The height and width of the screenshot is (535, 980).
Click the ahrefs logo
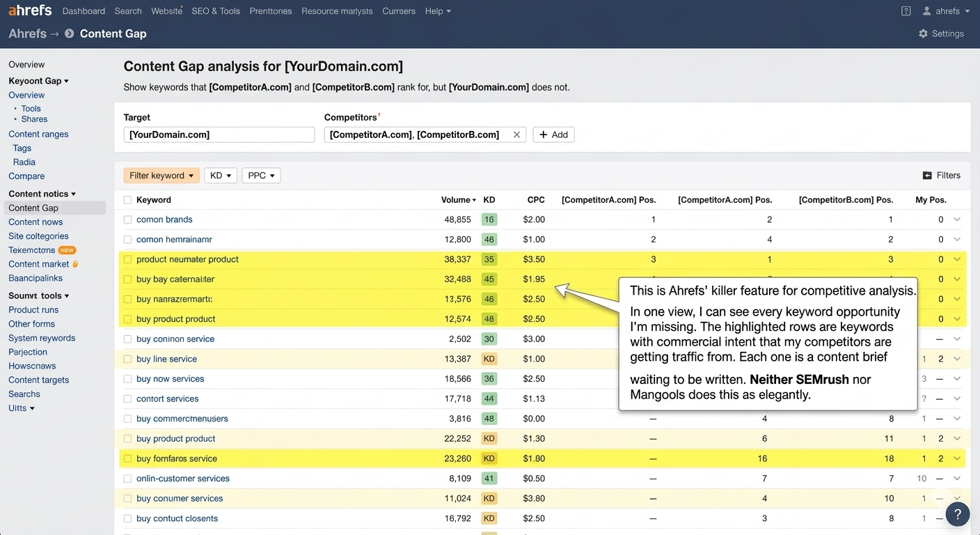(x=30, y=10)
